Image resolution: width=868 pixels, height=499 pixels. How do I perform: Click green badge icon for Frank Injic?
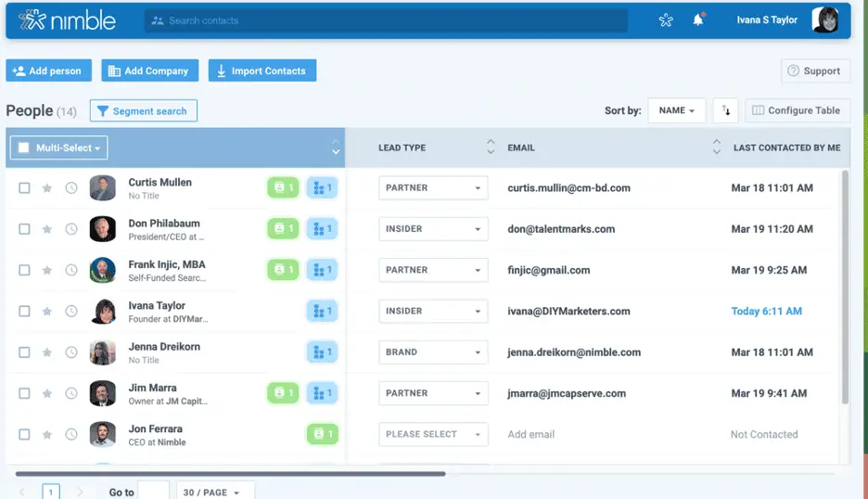coord(282,270)
